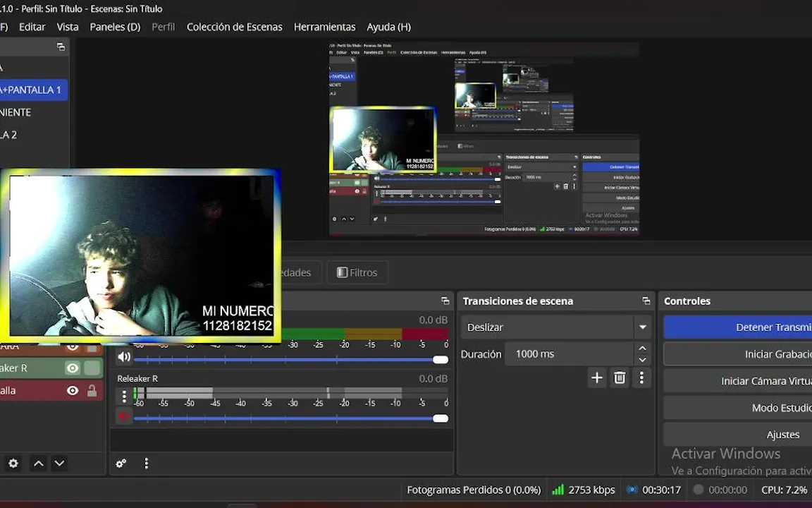Undock the scenes panel with its float icon
Image resolution: width=812 pixels, height=508 pixels.
tap(61, 47)
